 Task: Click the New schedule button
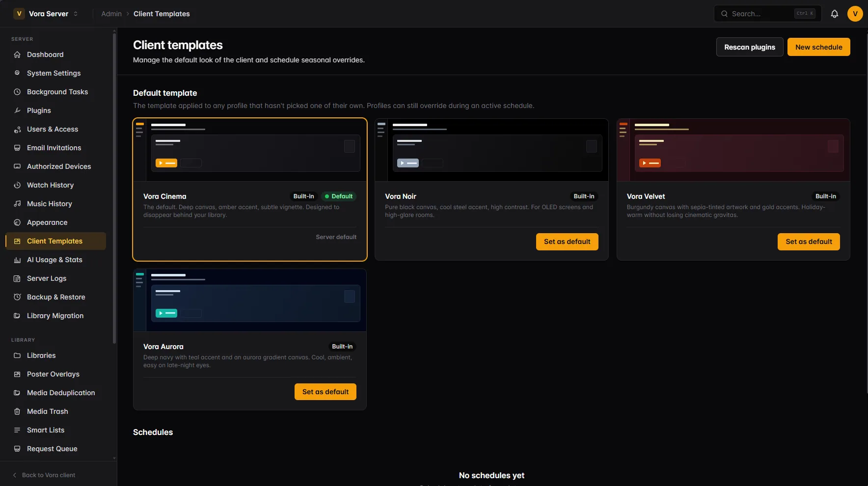tap(819, 47)
